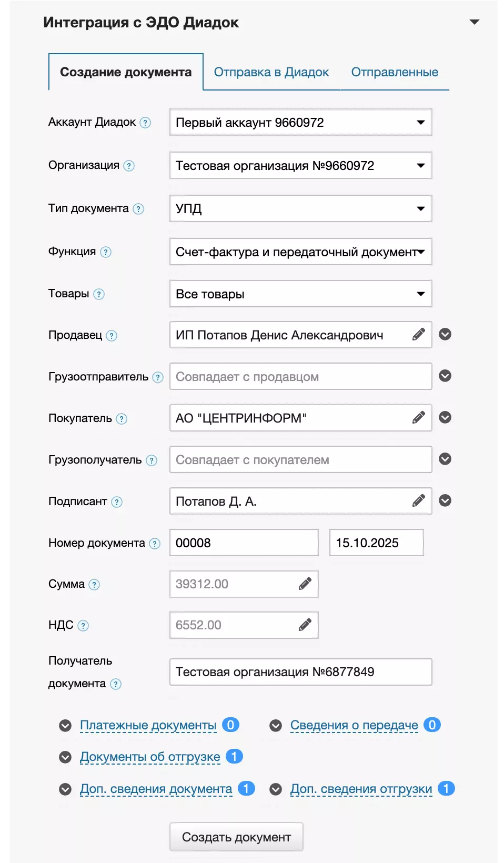Click the document date field 15.10.2025
This screenshot has height=863, width=504.
point(376,543)
